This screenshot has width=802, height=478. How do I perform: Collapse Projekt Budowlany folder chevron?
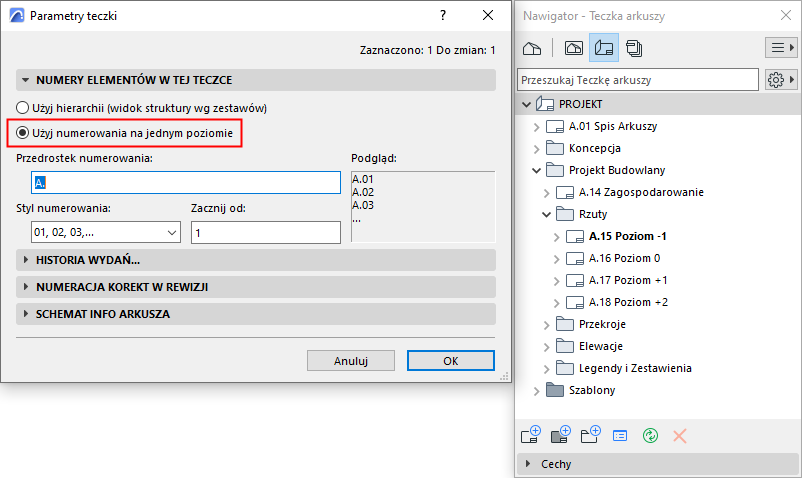(x=536, y=170)
